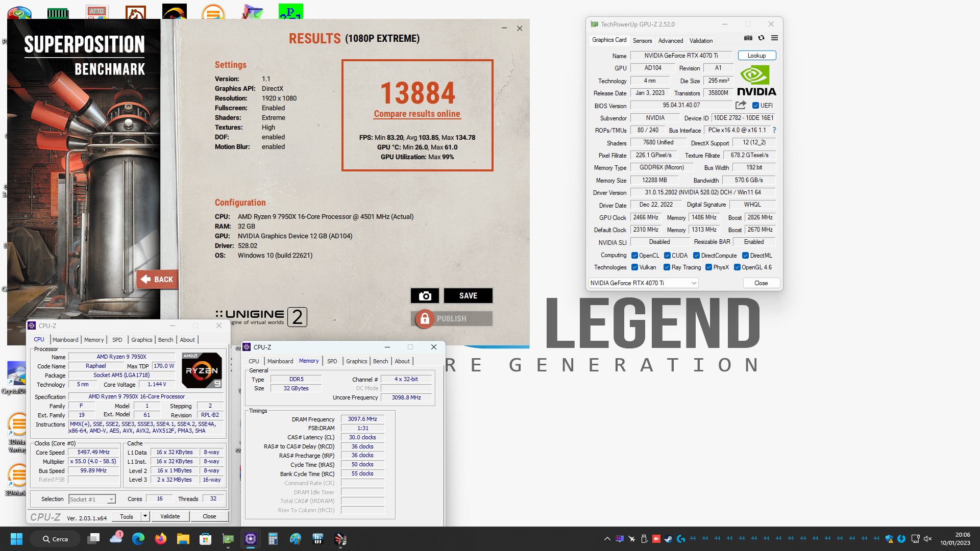Open Task View on the taskbar
This screenshot has width=980, height=551.
tap(93, 539)
